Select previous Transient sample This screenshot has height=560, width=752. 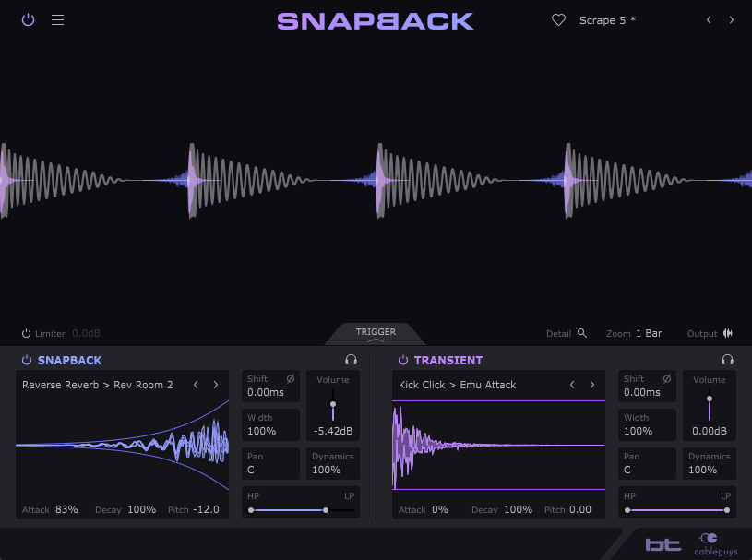(x=572, y=385)
